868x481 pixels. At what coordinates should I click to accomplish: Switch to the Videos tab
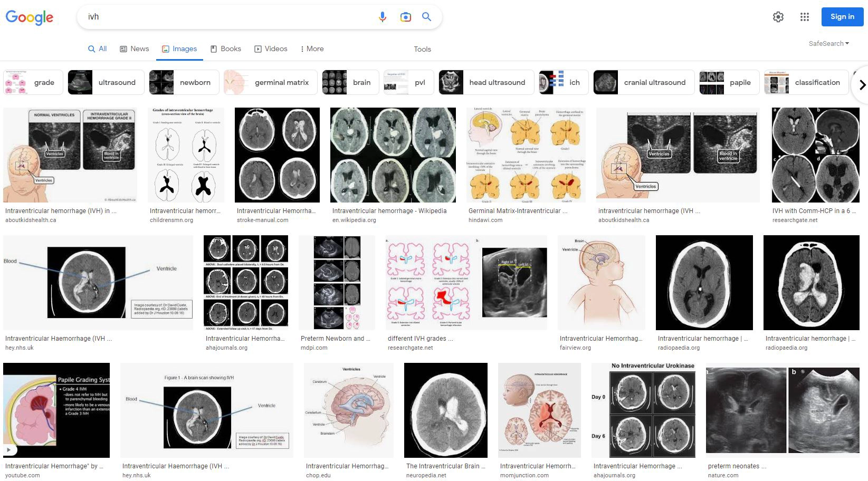271,49
